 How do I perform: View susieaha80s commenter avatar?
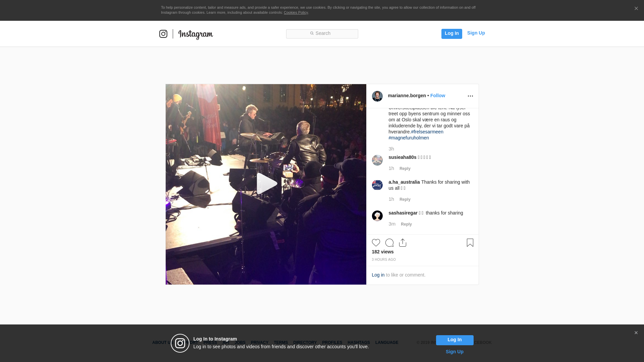click(x=377, y=160)
